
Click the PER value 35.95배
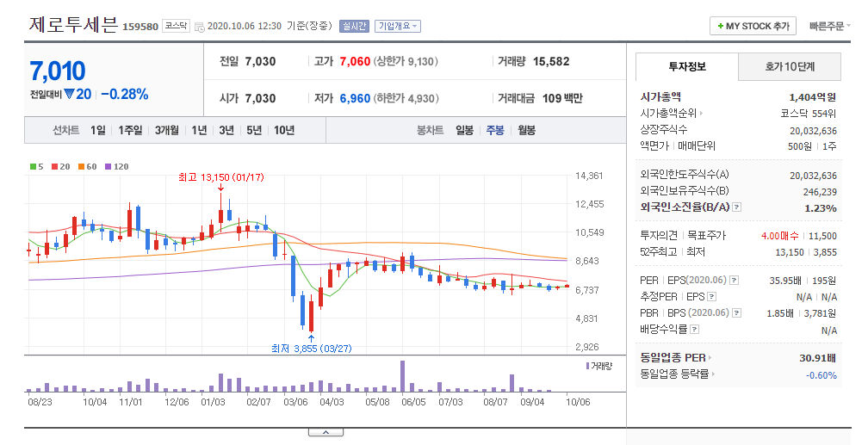(785, 281)
